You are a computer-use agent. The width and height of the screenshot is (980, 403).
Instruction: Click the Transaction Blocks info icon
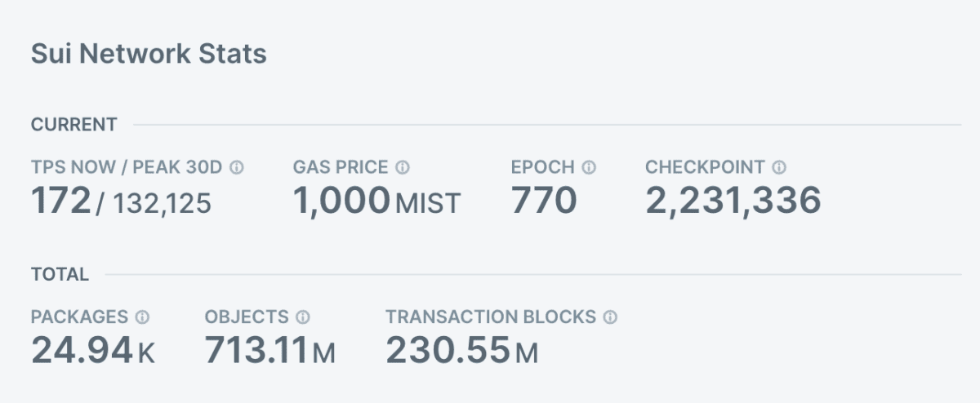[x=610, y=317]
